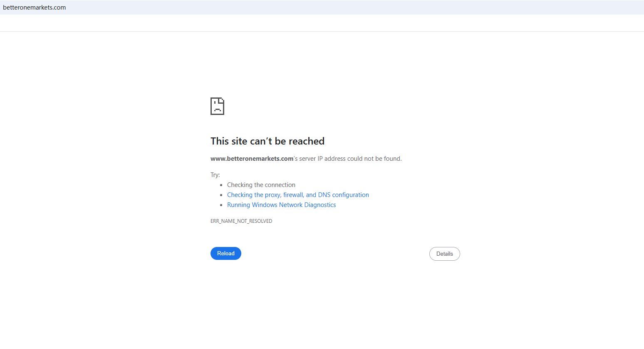Viewport: 644px width, 349px height.
Task: Click the blue Reload button
Action: click(226, 253)
